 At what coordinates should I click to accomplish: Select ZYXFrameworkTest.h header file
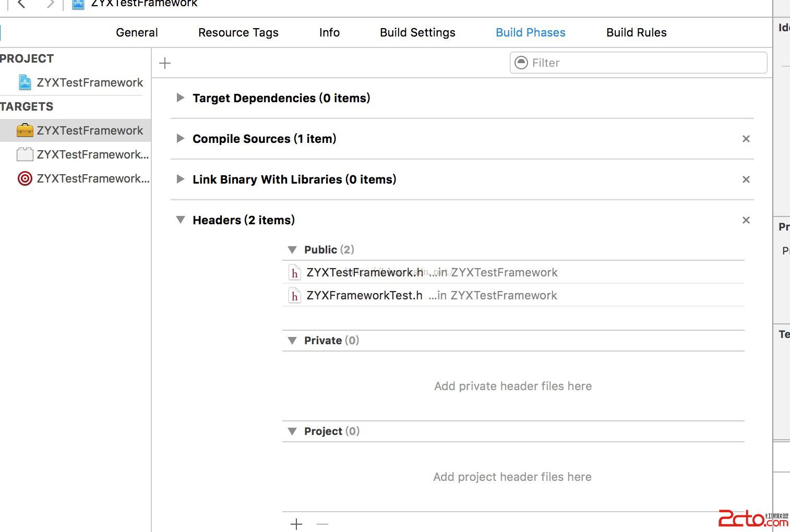[364, 296]
